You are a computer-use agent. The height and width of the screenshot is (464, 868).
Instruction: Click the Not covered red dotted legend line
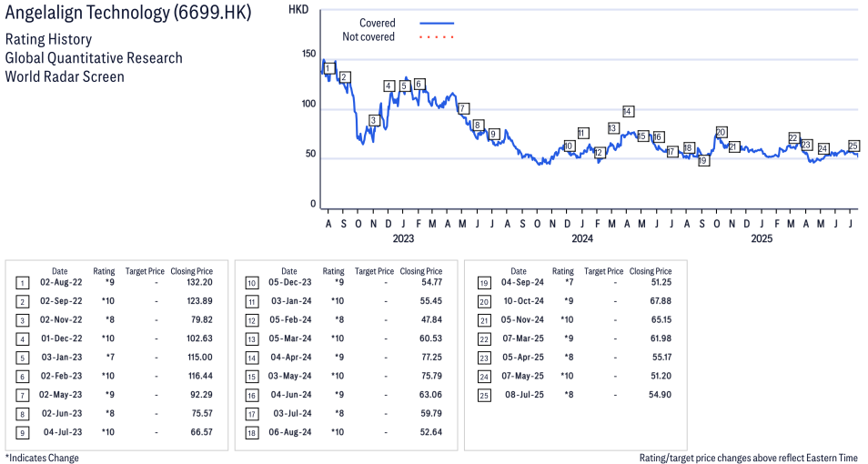pos(437,37)
